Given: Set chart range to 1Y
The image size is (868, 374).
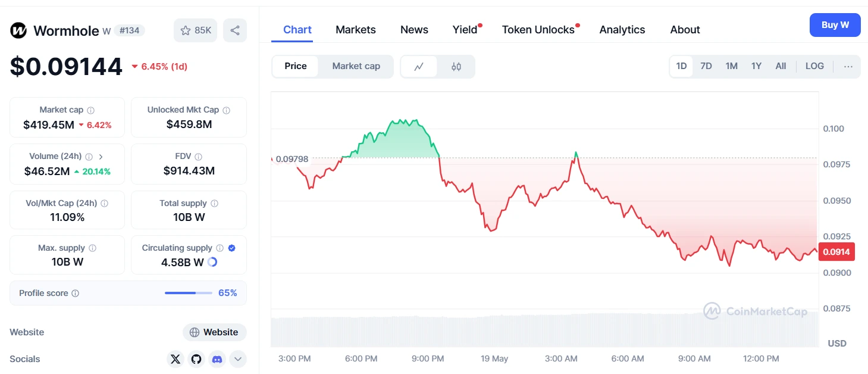Looking at the screenshot, I should point(756,66).
